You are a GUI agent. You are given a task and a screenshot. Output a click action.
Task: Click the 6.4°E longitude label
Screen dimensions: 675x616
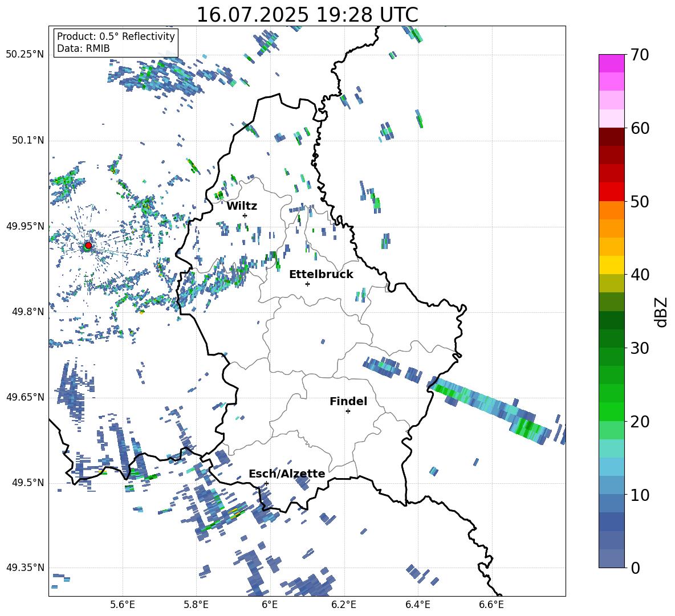[x=417, y=605]
